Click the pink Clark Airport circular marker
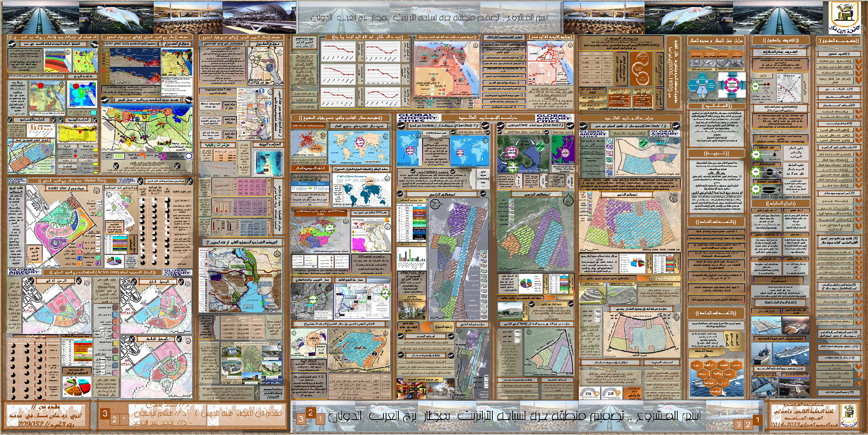This screenshot has height=435, width=868. click(x=512, y=151)
